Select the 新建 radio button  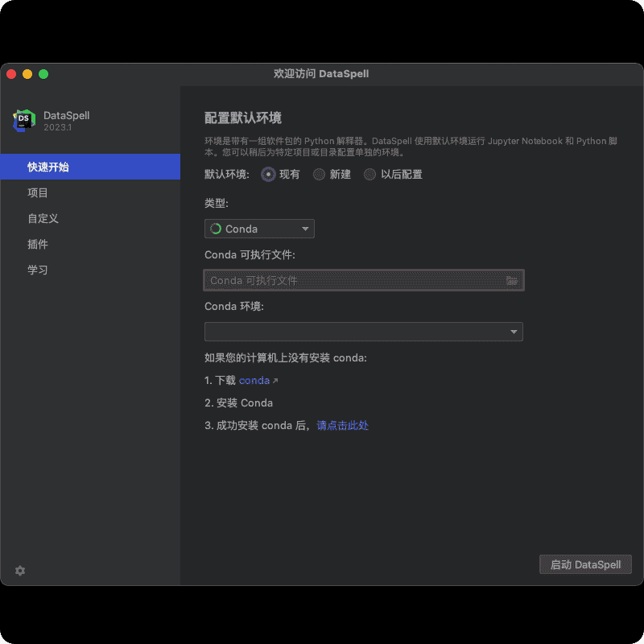(319, 175)
